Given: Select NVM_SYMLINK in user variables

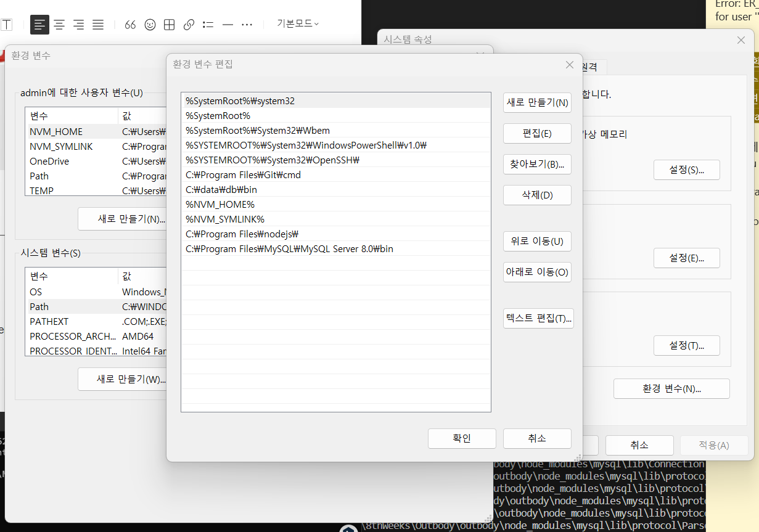Looking at the screenshot, I should [x=96, y=146].
